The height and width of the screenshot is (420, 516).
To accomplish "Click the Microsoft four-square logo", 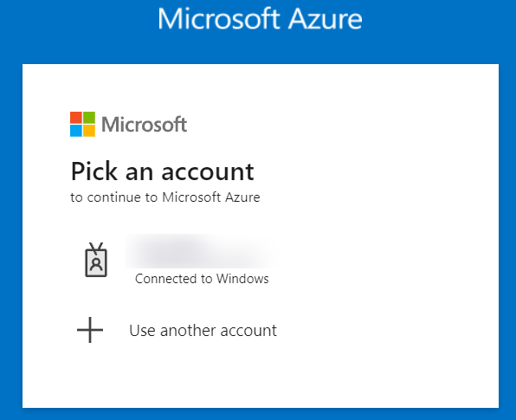I will [82, 124].
